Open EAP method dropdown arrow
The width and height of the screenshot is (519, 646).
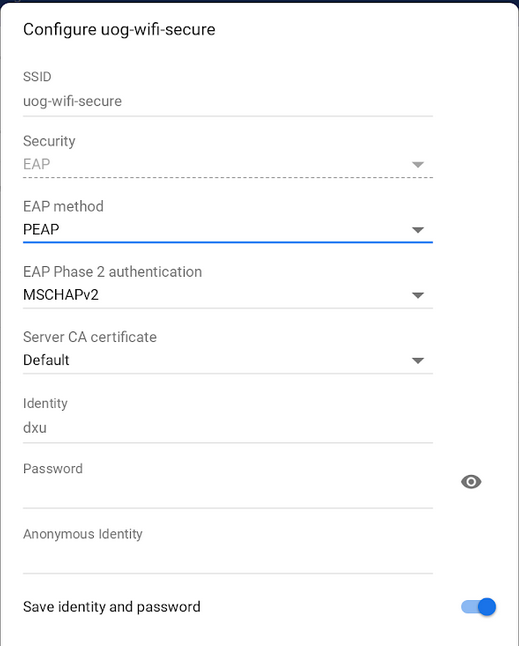point(418,230)
